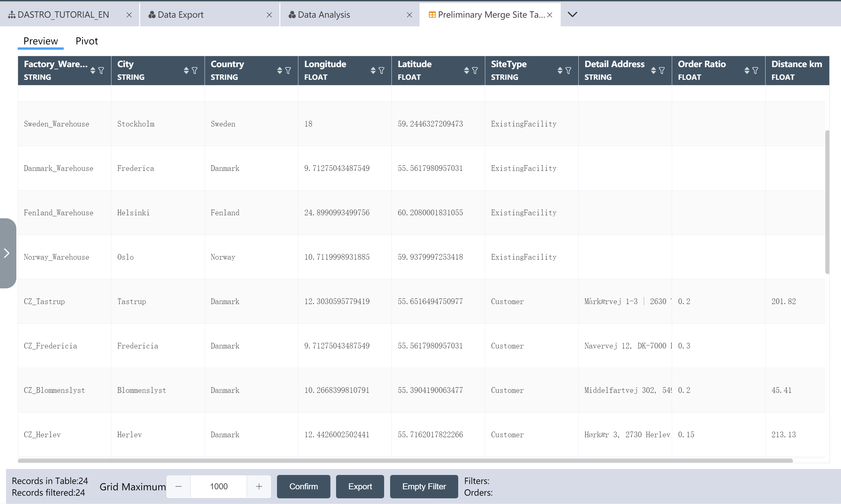This screenshot has height=504, width=841.
Task: Click the vertical table scrollbar
Action: pos(827,202)
